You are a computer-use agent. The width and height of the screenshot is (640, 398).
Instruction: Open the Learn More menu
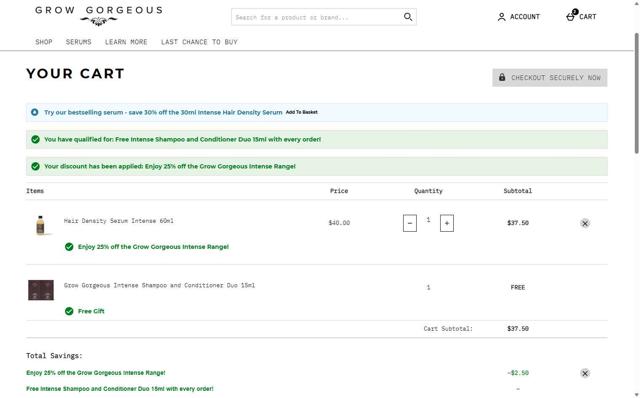pos(126,42)
